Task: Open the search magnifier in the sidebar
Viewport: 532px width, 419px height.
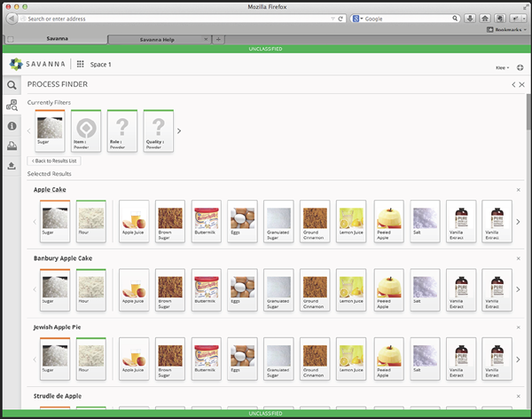Action: (x=12, y=85)
